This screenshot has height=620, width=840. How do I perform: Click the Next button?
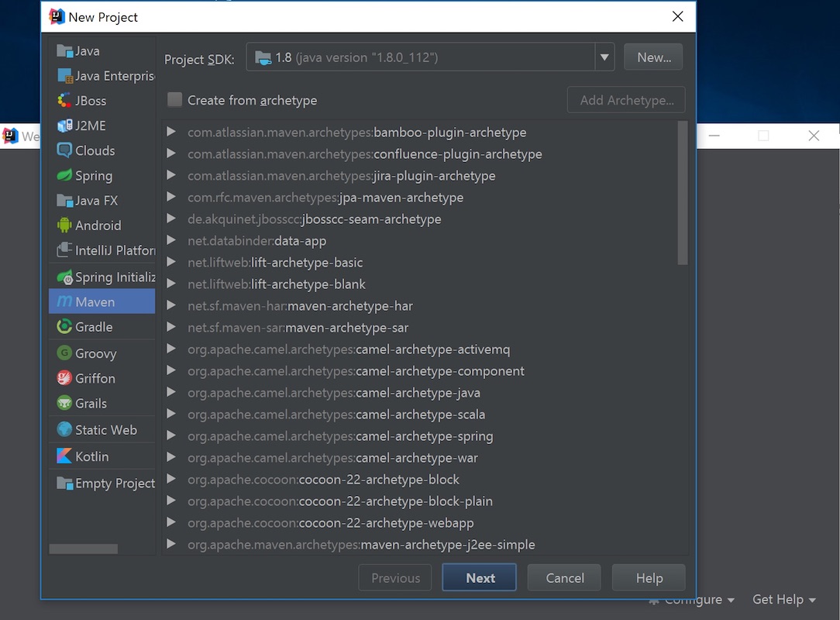479,577
